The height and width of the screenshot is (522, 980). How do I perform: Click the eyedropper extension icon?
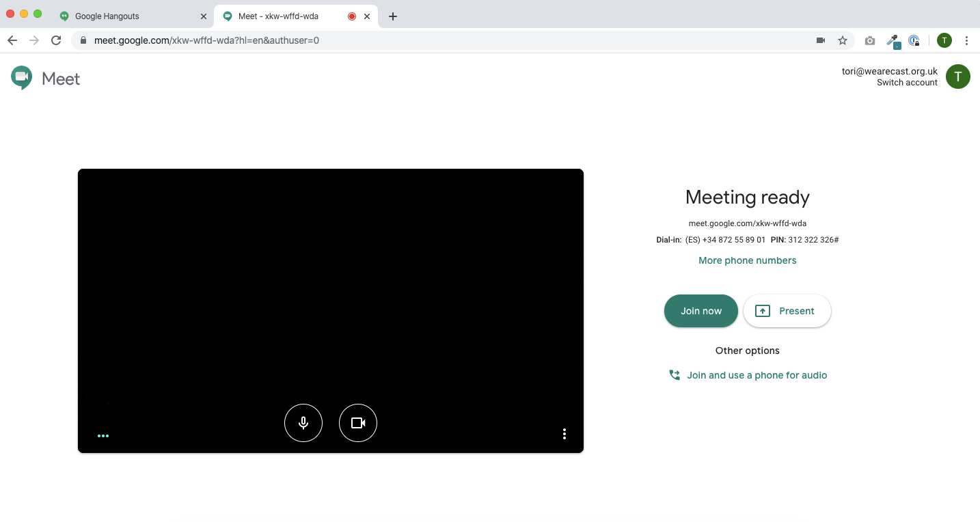pos(893,42)
